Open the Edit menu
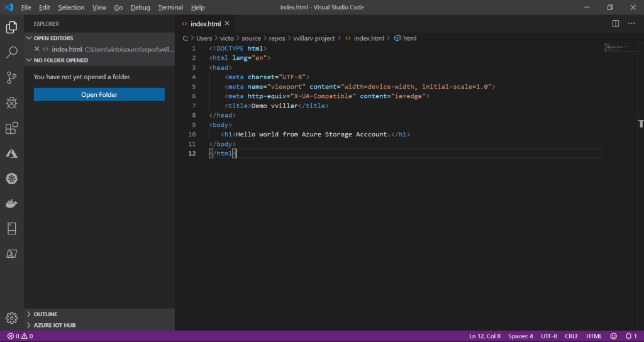This screenshot has width=644, height=342. click(45, 8)
